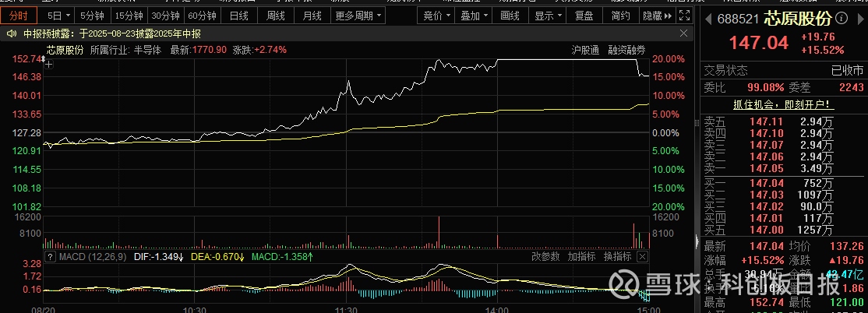Click 最高 value 152.74
The width and height of the screenshot is (868, 313).
tap(766, 303)
